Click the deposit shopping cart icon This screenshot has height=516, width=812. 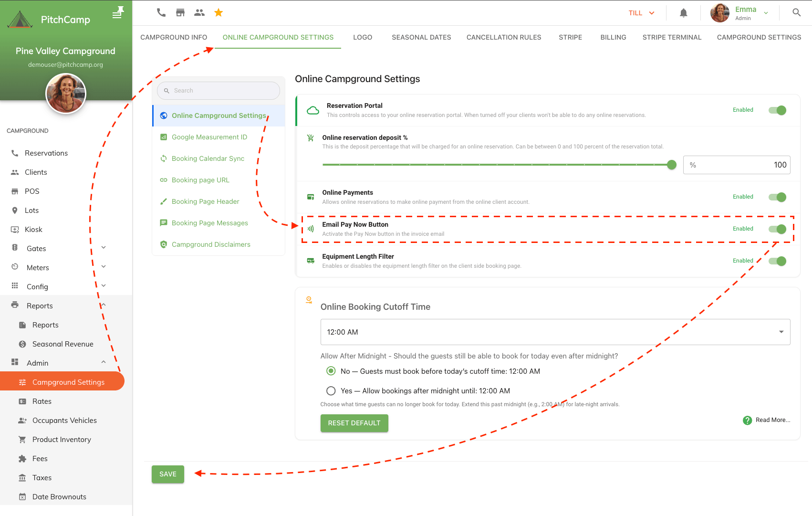(311, 138)
